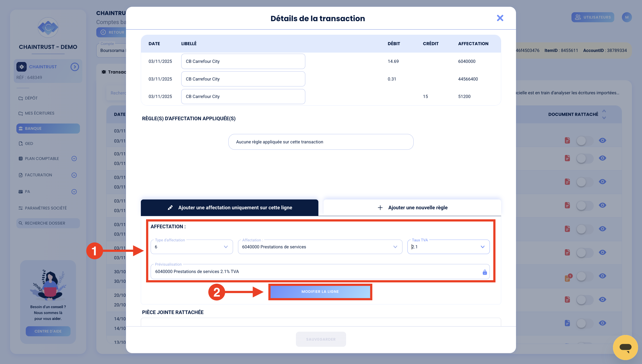The height and width of the screenshot is (364, 642).
Task: Toggle the 20/10 row switch
Action: point(585,300)
